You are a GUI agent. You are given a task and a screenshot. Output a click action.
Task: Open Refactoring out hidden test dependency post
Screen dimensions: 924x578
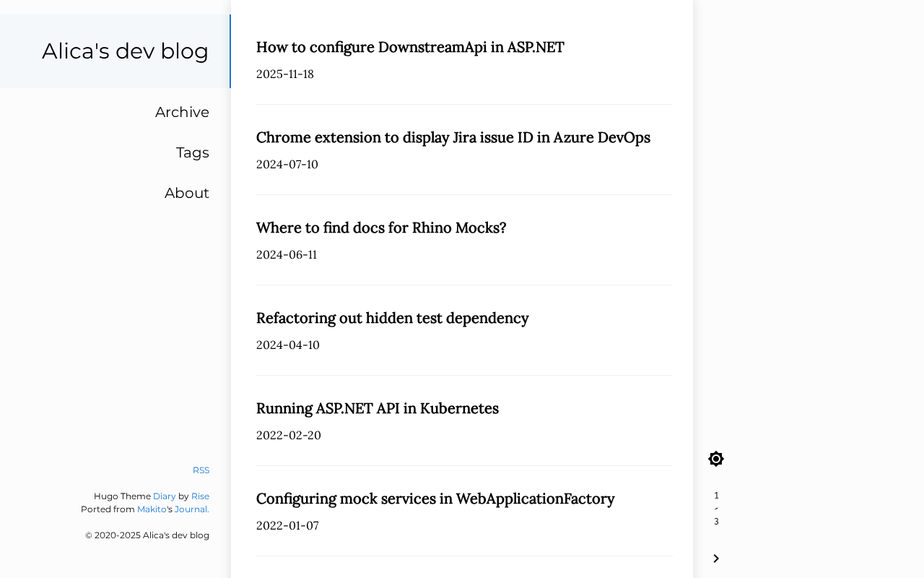(392, 318)
